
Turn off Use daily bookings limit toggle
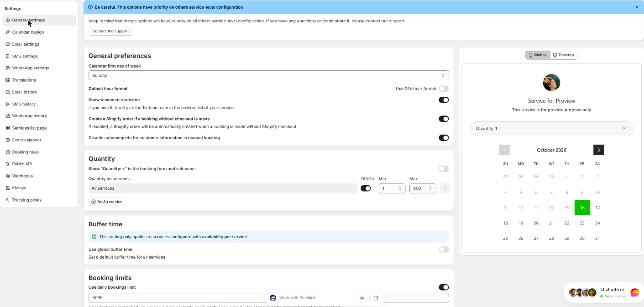click(444, 287)
